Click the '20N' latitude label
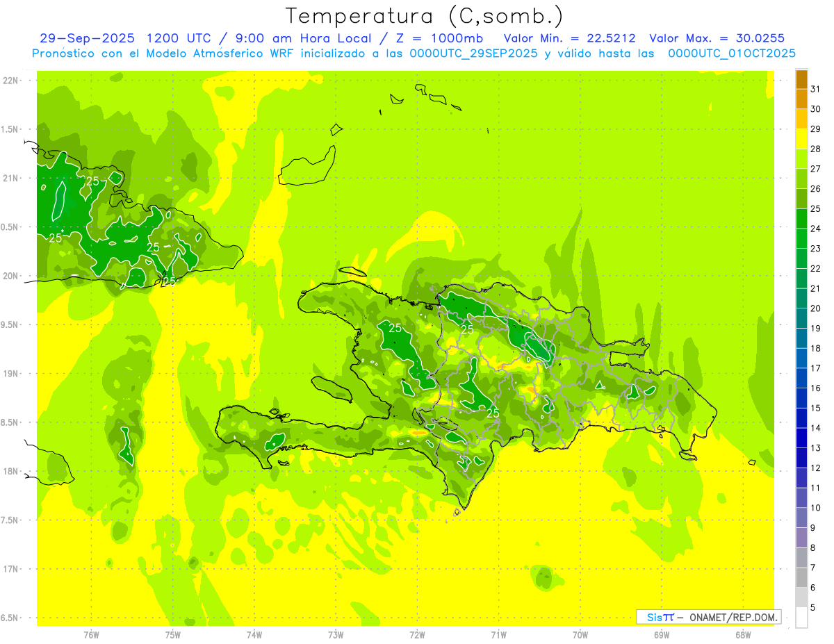This screenshot has width=834, height=644. 10,276
